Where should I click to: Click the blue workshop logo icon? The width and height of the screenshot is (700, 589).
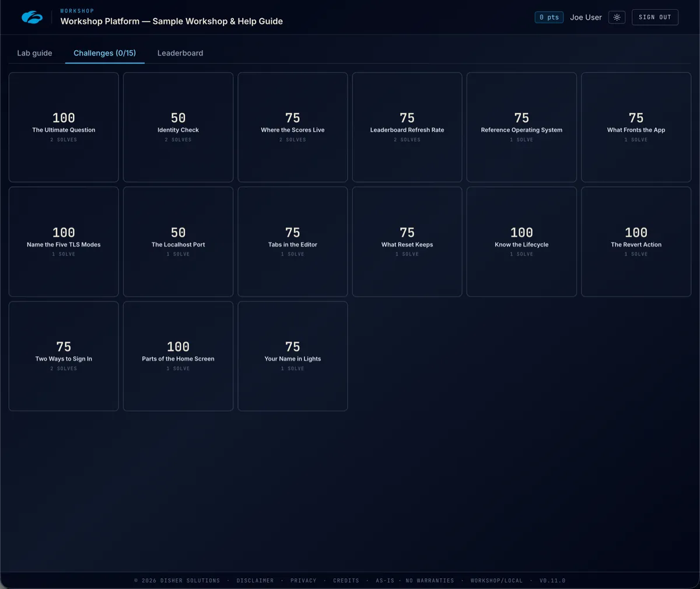click(x=32, y=17)
